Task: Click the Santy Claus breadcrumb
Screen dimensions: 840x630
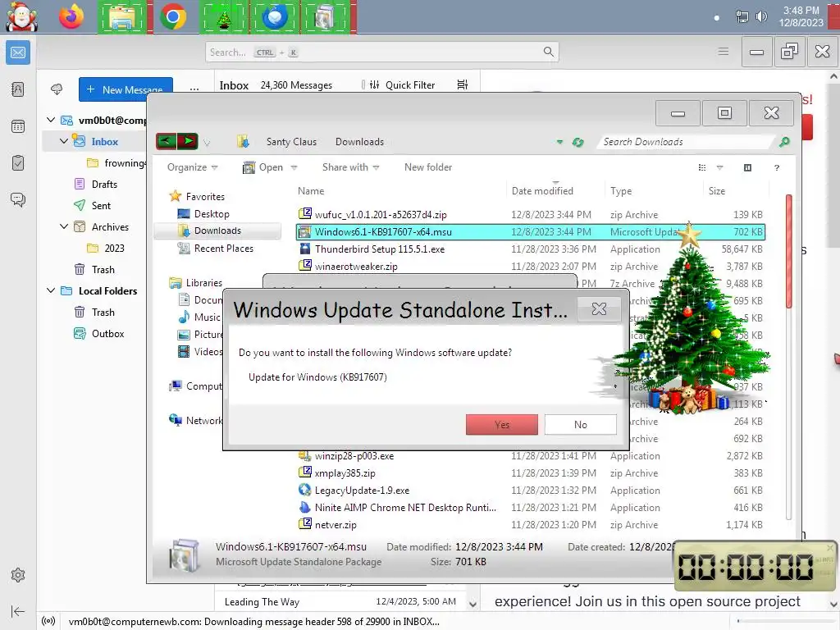Action: pyautogui.click(x=291, y=142)
